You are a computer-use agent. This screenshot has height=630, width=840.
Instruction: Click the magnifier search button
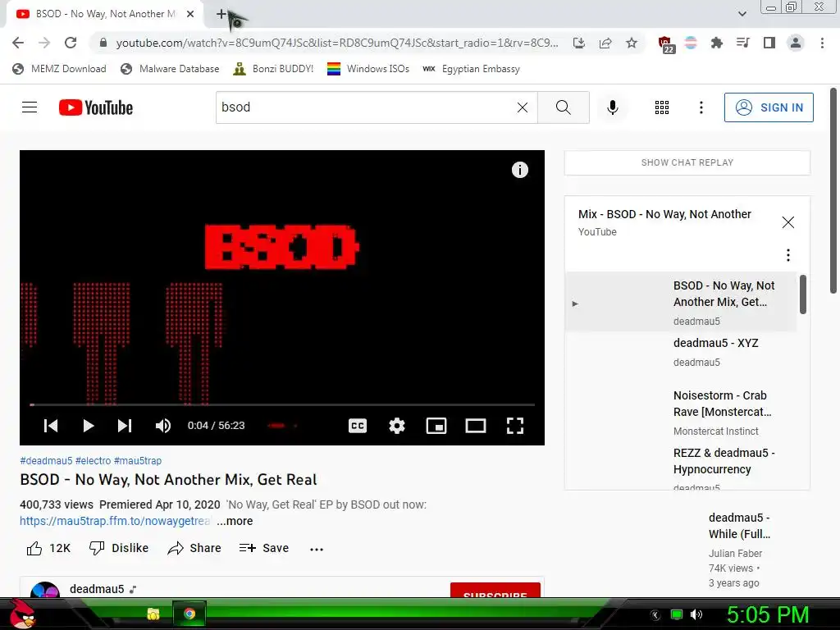[563, 107]
